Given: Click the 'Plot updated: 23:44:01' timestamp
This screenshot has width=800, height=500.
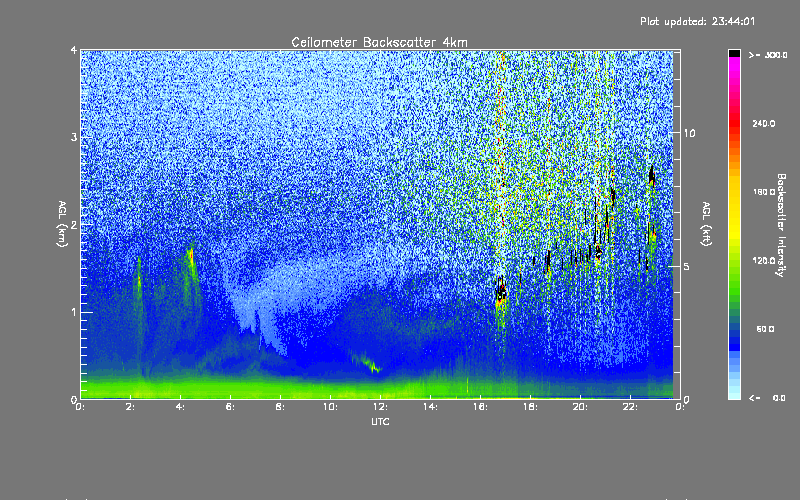Looking at the screenshot, I should point(697,21).
